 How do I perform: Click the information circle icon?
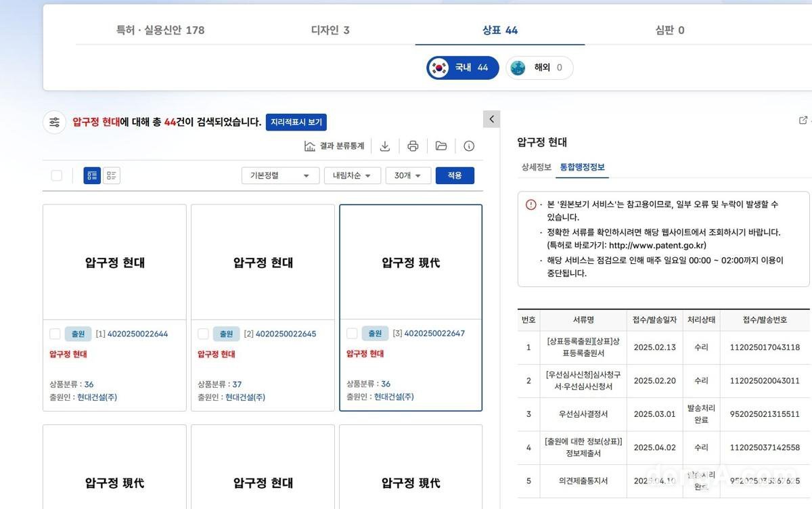(469, 146)
